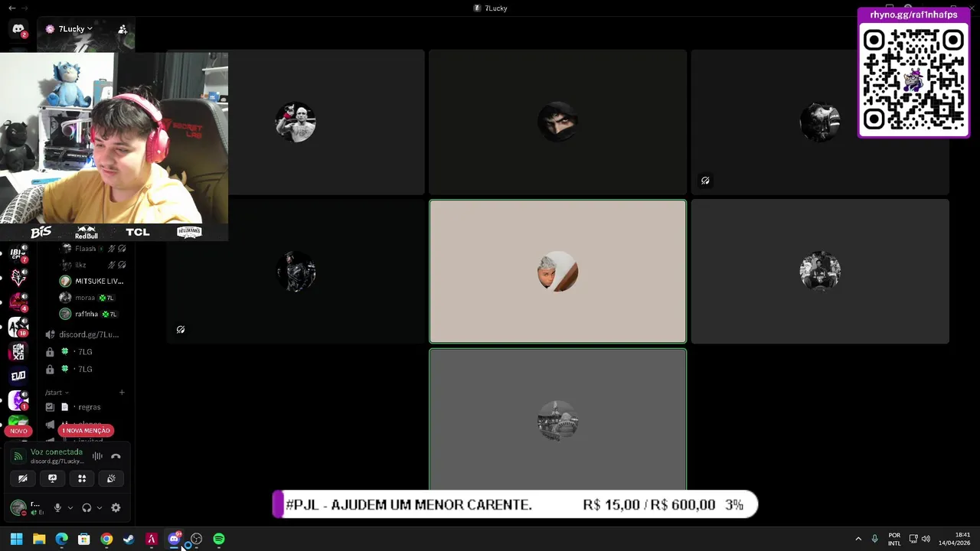
Task: Select the fighter avatar tile
Action: (296, 122)
